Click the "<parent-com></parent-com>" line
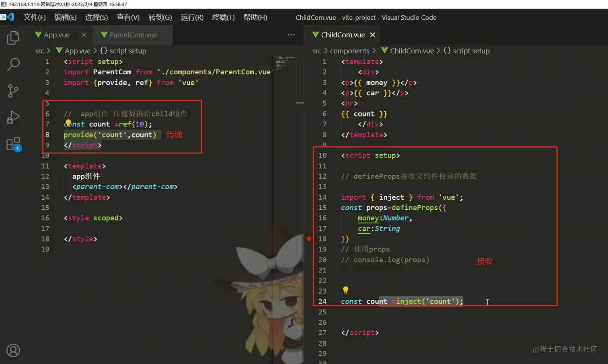This screenshot has height=364, width=608. point(125,187)
